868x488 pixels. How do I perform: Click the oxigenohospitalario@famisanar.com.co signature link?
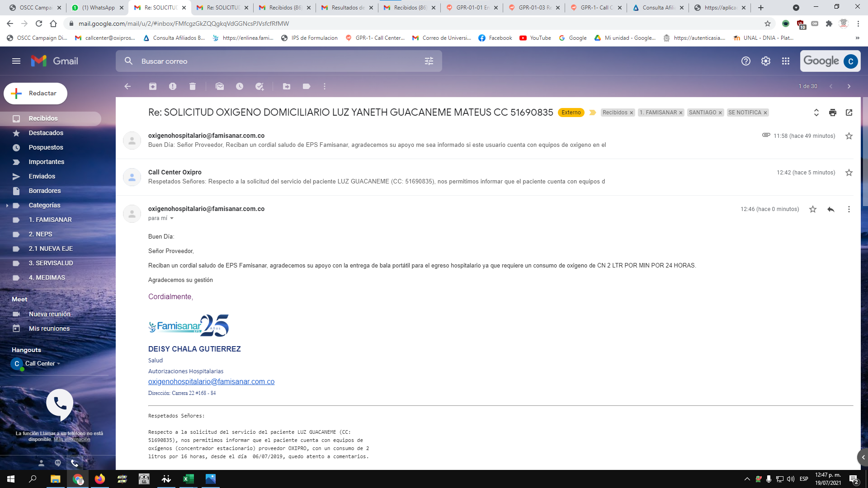point(211,382)
